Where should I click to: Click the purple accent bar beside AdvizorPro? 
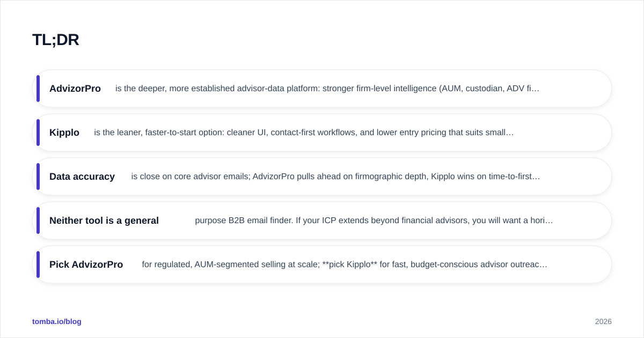tap(38, 89)
